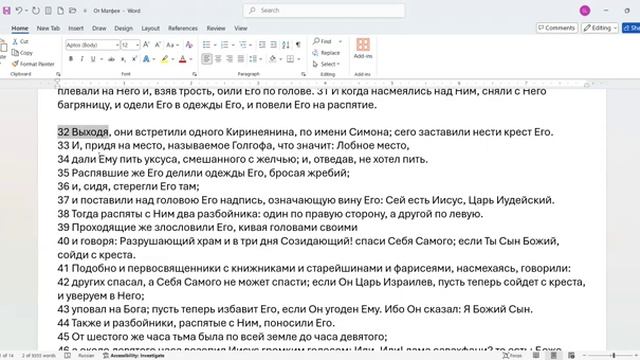This screenshot has height=360, width=640.
Task: Switch to the Draw tab
Action: click(99, 28)
